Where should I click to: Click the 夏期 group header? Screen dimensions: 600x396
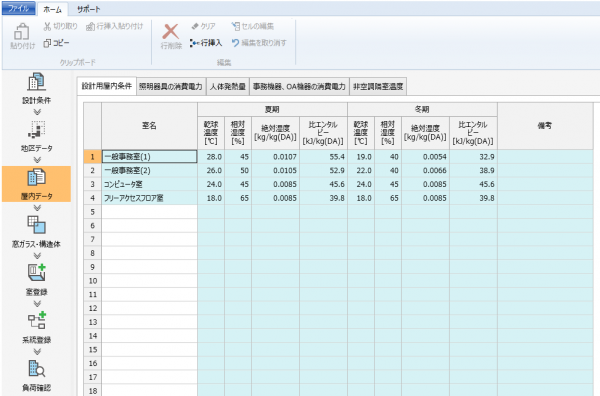[x=272, y=109]
